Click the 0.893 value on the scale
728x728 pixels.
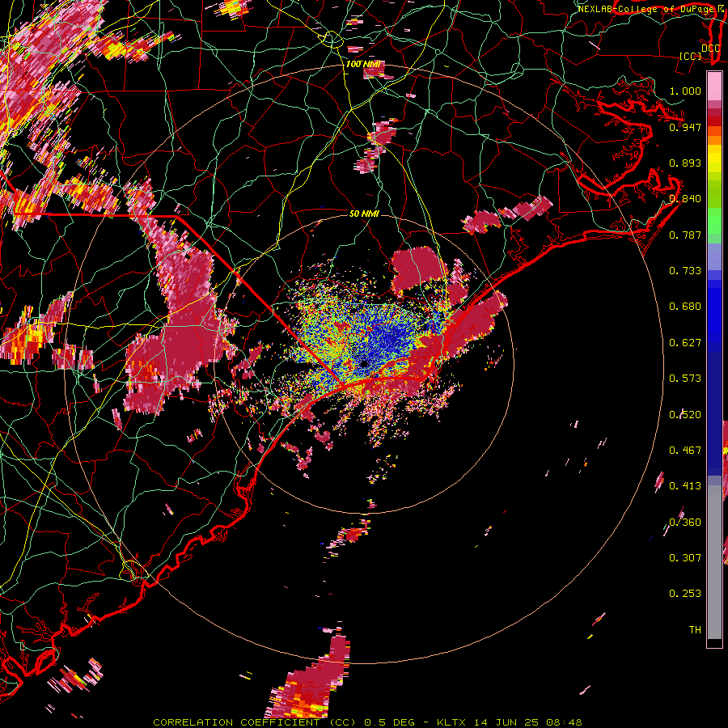click(x=685, y=163)
